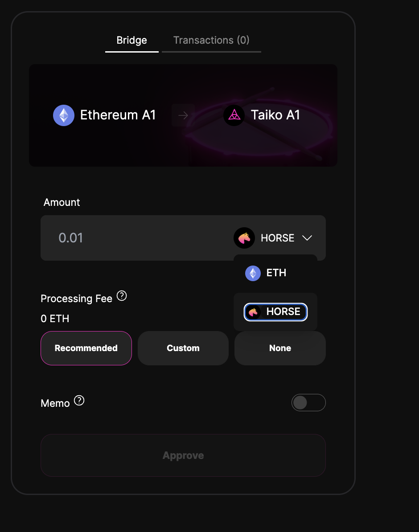Click the HORSE token icon in Amount field

click(x=244, y=238)
